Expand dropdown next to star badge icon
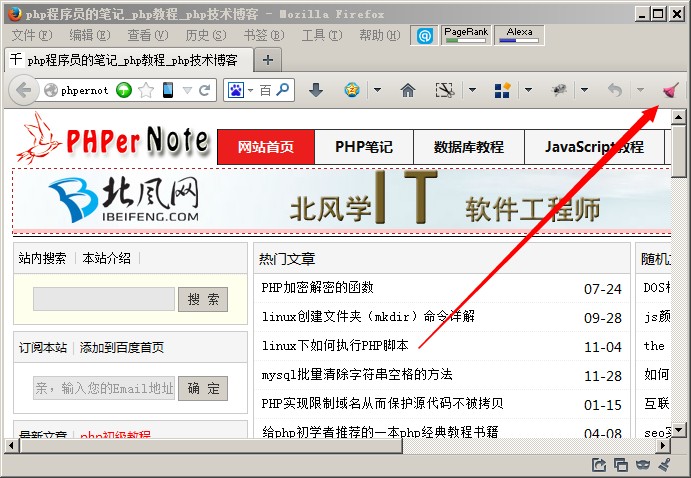This screenshot has height=478, width=691. [x=377, y=90]
